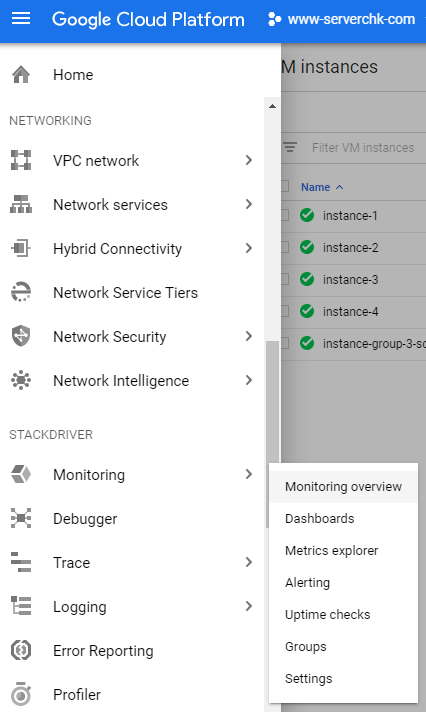The height and width of the screenshot is (712, 426).
Task: Open the www-serverchk-com project selector
Action: click(342, 19)
